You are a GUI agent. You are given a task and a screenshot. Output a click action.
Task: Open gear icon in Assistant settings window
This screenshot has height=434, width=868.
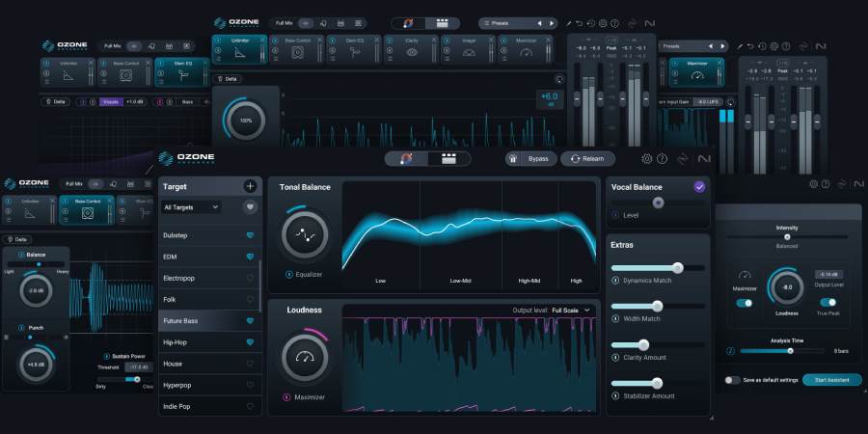click(813, 184)
